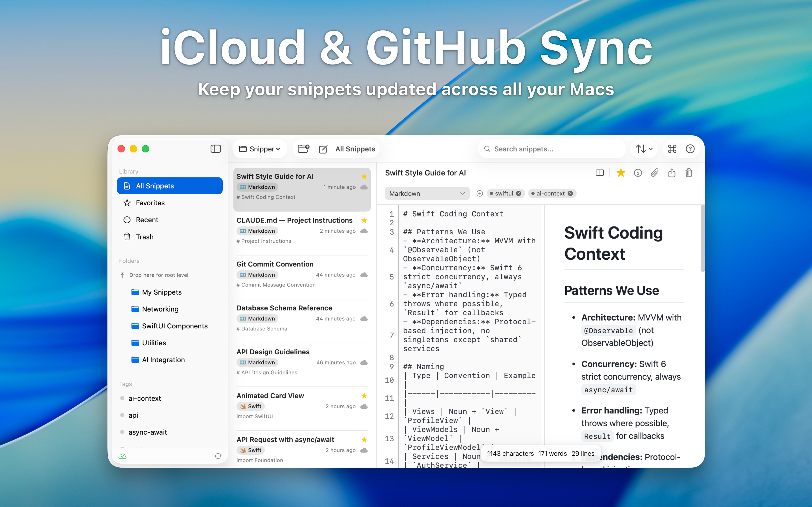Screen dimensions: 812x507
Task: Open the Markdown language dropdown
Action: pyautogui.click(x=427, y=194)
